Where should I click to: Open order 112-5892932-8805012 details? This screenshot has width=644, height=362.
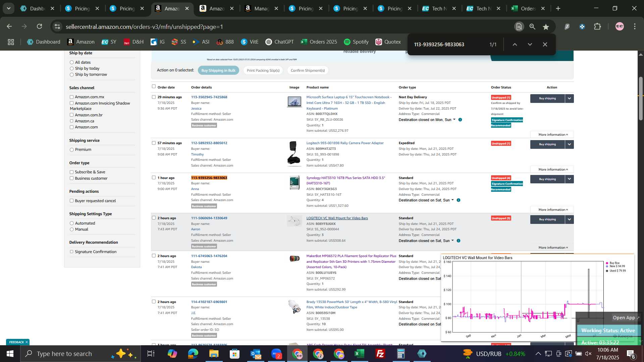209,143
